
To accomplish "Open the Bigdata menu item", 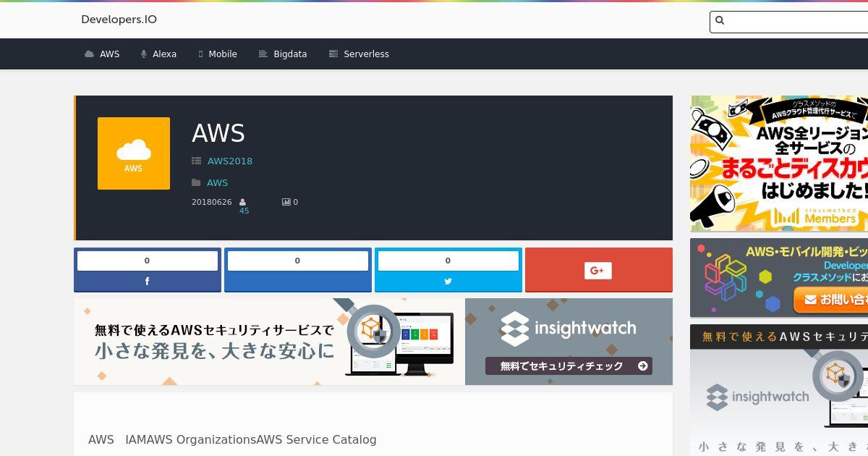I will 290,54.
